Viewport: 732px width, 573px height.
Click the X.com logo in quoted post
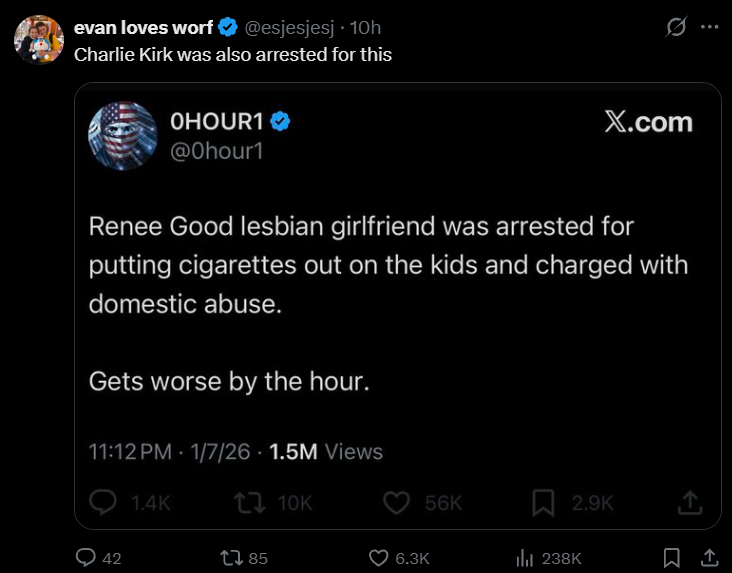click(648, 122)
